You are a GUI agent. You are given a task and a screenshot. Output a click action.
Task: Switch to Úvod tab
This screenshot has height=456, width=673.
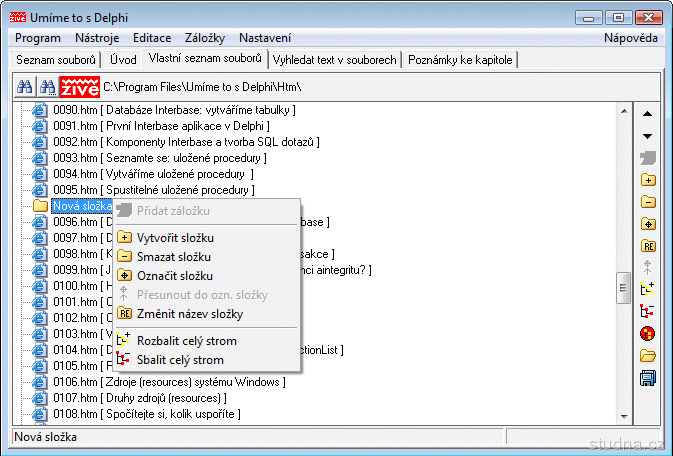(123, 60)
